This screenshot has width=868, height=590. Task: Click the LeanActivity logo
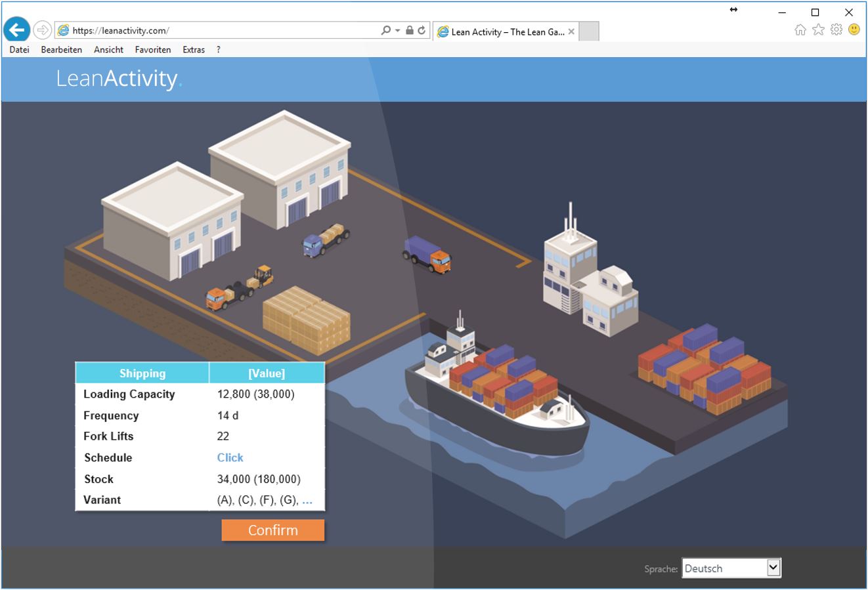119,78
